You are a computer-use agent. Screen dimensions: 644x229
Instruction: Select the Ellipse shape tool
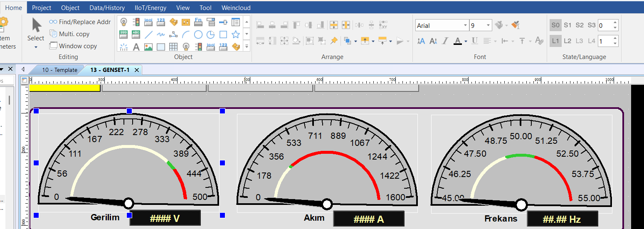[x=198, y=34]
